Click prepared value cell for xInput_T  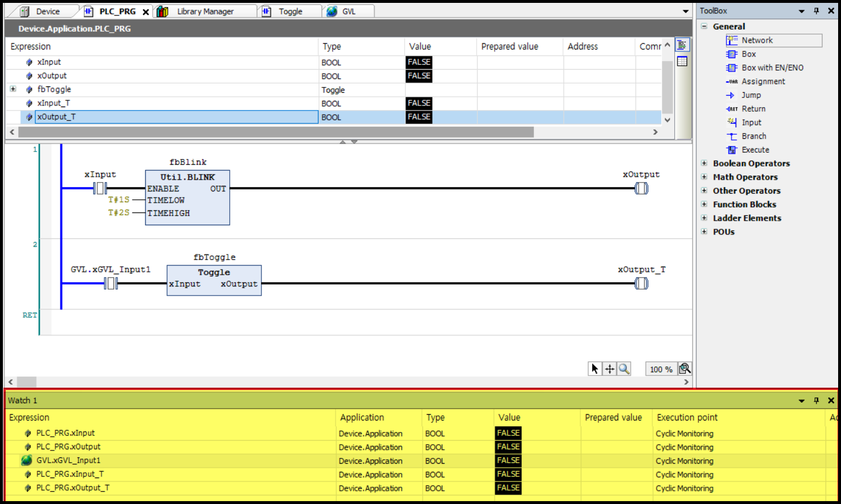(x=520, y=103)
